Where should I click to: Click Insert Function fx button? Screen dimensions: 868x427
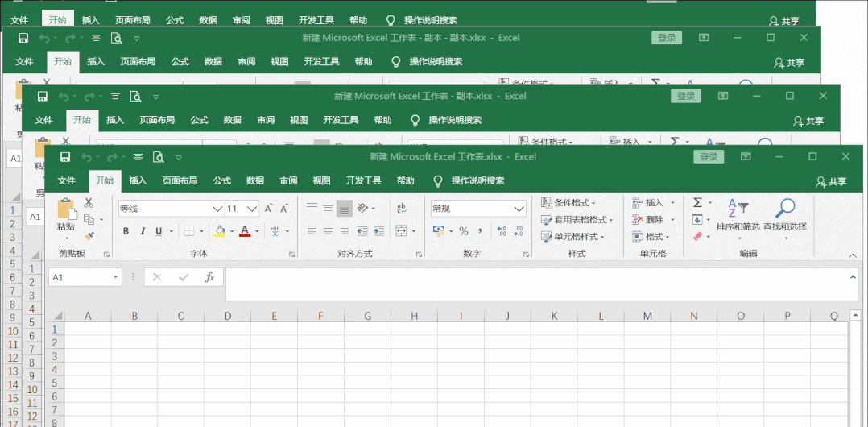point(209,277)
